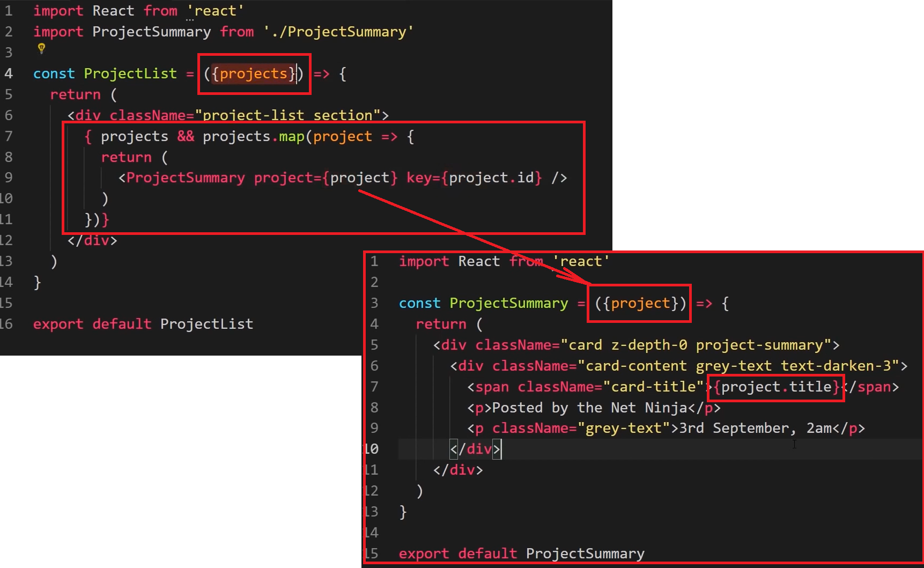Click "Posted by the Net Ninja" text
The image size is (924, 568).
(589, 408)
